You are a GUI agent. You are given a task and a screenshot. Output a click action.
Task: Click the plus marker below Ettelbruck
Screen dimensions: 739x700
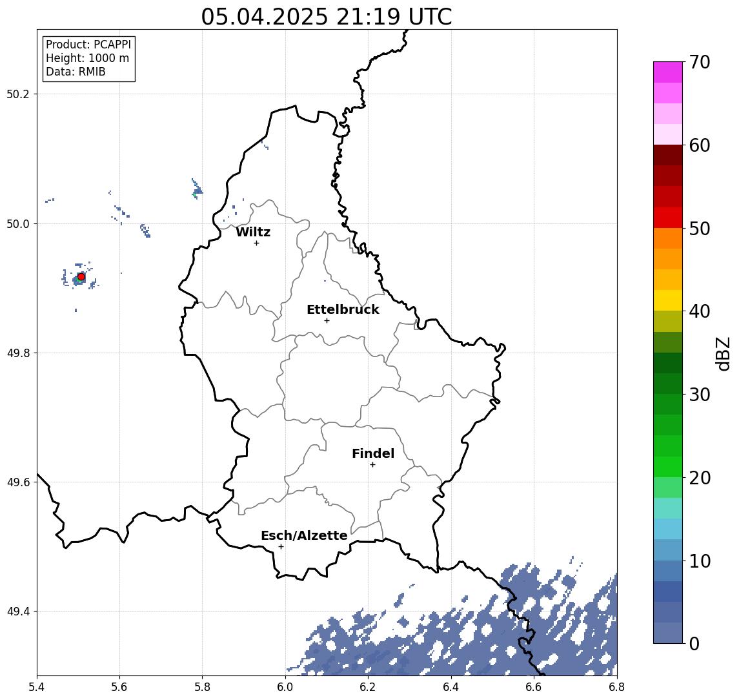(327, 320)
